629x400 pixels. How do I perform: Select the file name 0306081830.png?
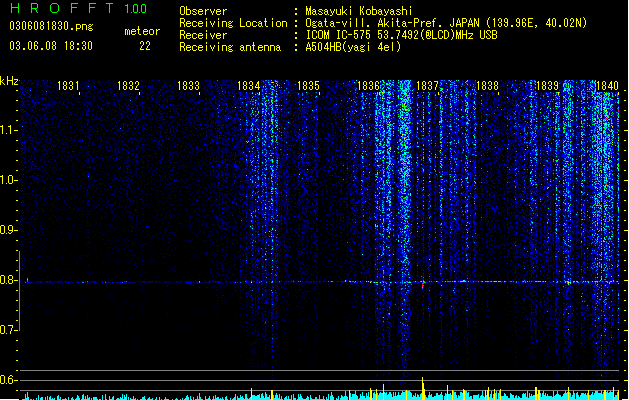click(x=51, y=26)
